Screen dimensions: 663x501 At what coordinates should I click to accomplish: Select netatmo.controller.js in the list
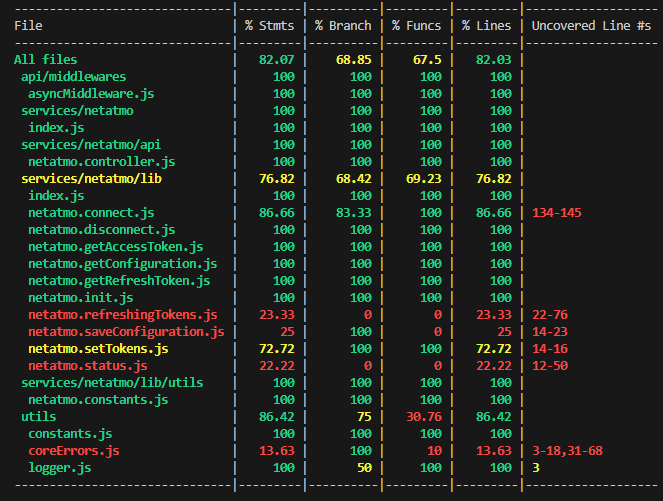pos(101,162)
